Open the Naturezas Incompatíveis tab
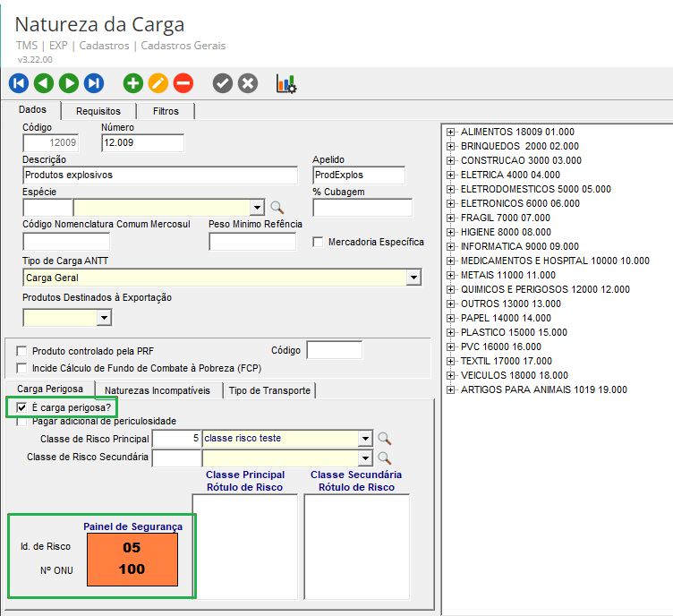 tap(158, 390)
